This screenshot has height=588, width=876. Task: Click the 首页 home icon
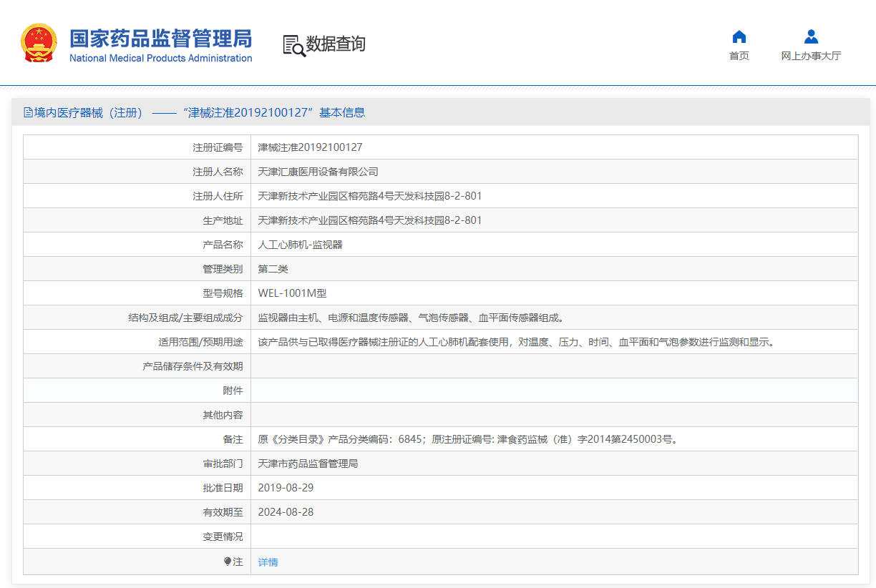[739, 36]
